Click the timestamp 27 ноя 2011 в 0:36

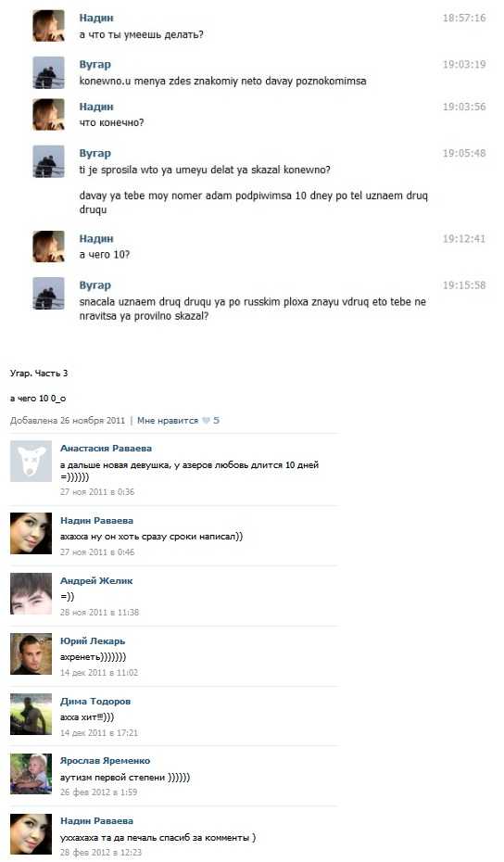(97, 492)
